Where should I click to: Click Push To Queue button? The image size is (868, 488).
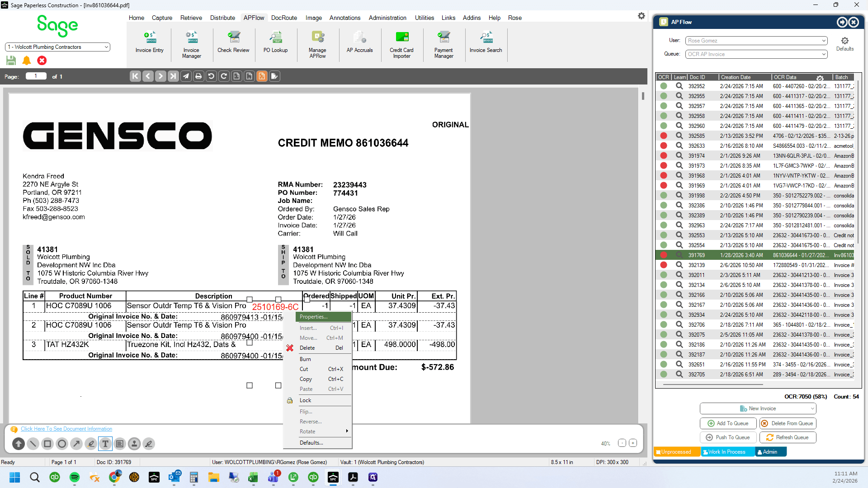728,437
